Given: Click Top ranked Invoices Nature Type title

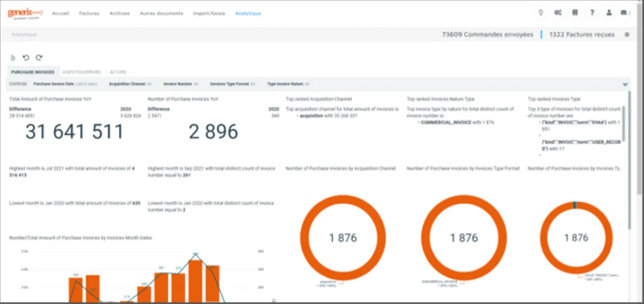Looking at the screenshot, I should pyautogui.click(x=441, y=99).
